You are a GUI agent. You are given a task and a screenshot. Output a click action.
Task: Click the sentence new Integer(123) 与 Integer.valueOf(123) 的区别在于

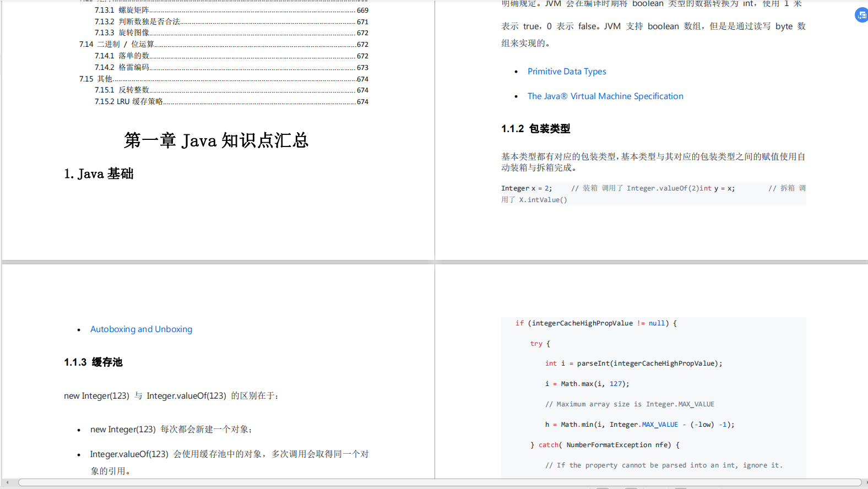tap(171, 396)
